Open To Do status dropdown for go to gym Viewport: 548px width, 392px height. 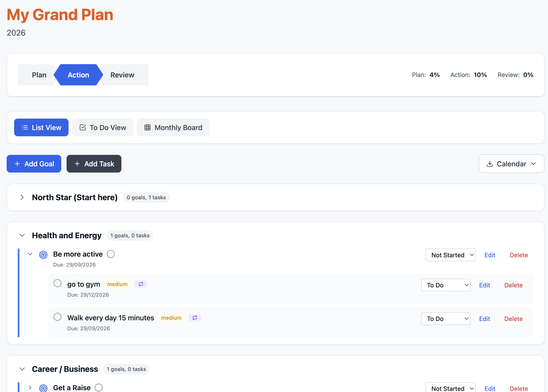(445, 285)
